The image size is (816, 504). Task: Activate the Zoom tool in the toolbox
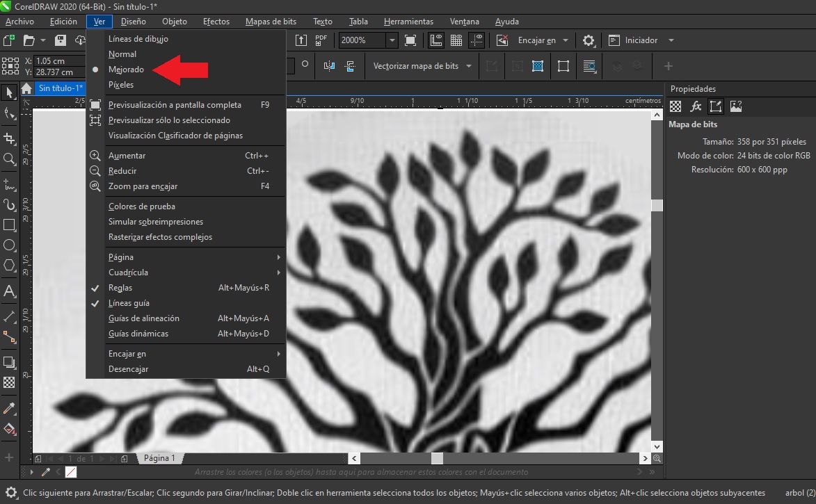coord(9,158)
